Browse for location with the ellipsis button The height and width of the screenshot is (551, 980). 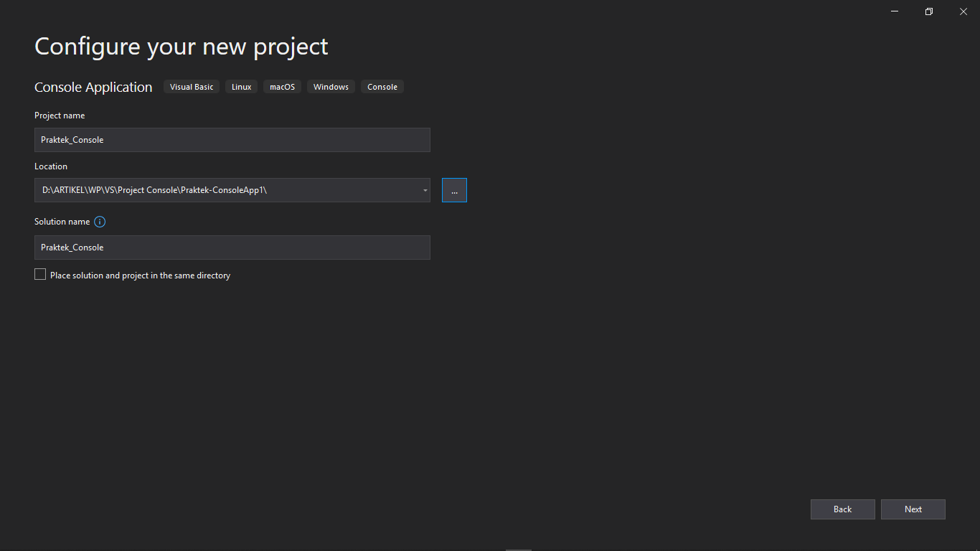tap(454, 190)
